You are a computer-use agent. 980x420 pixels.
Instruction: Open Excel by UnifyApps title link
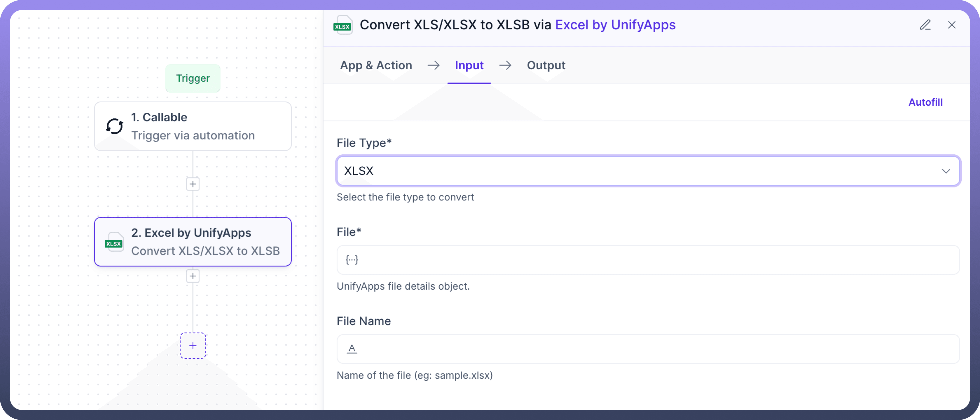615,25
